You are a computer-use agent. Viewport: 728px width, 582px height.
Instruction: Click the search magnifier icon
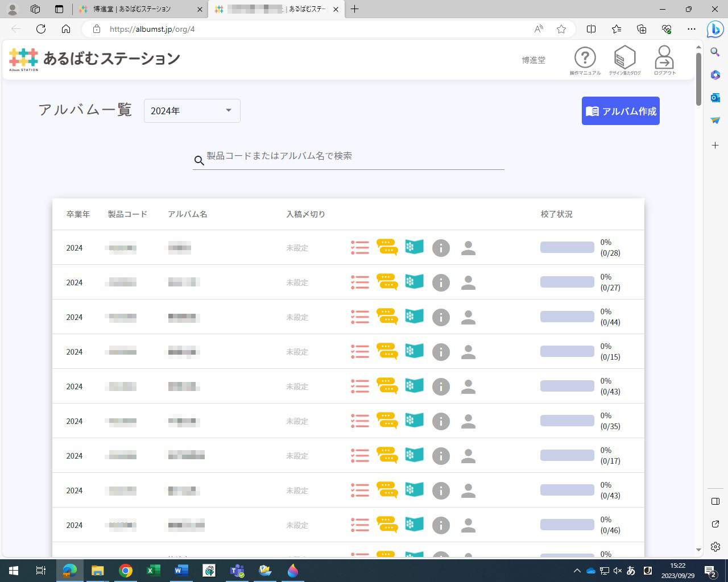pos(199,161)
